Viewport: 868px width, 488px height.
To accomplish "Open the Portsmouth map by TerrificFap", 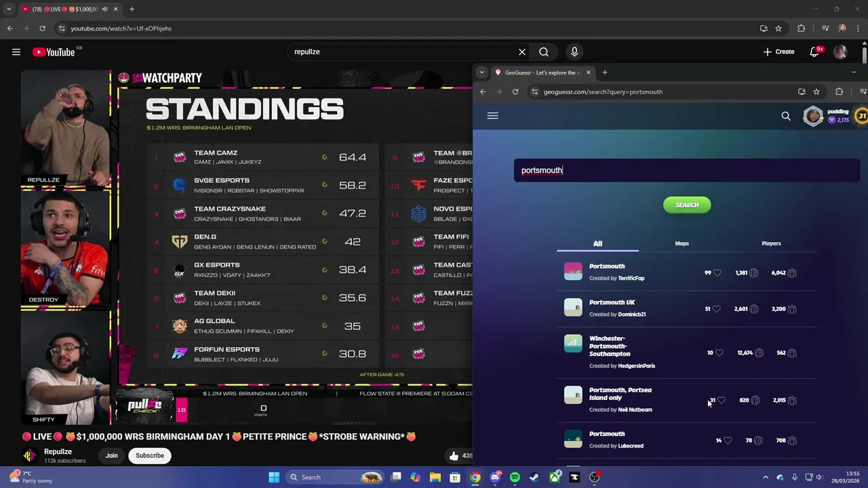I will point(607,266).
